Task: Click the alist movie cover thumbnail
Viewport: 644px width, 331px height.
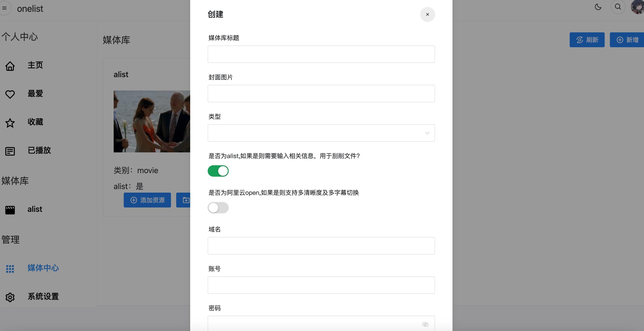Action: 151,122
